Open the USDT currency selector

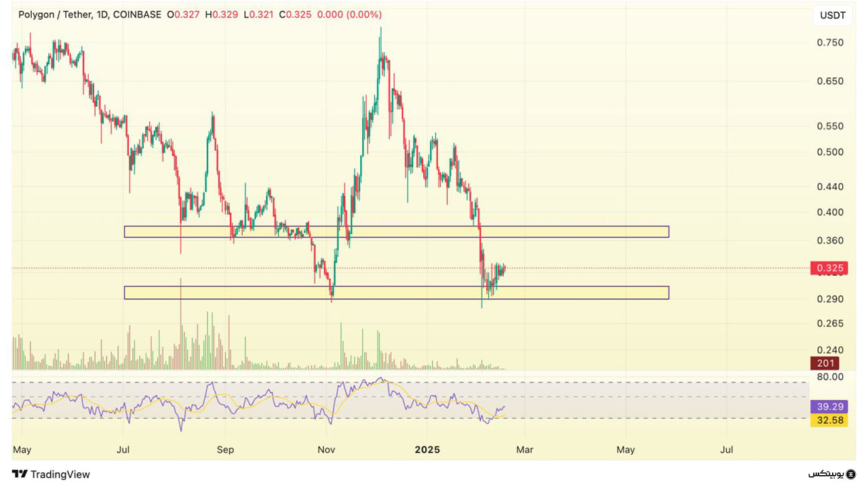(x=833, y=16)
